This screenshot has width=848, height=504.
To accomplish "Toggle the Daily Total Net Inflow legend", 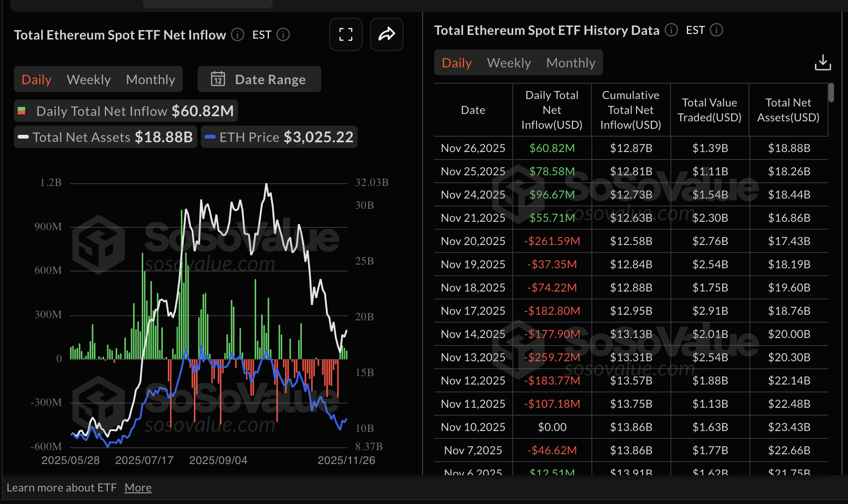I will tap(126, 111).
